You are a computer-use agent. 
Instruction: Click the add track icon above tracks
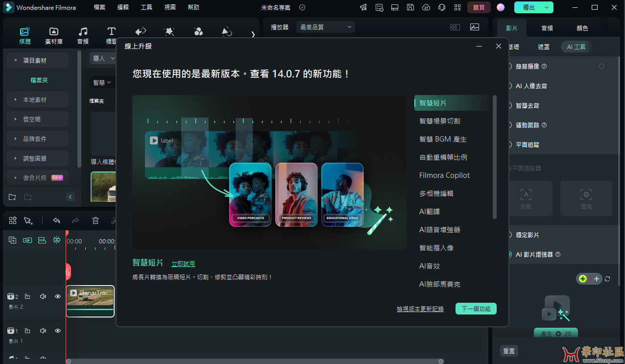[13, 240]
